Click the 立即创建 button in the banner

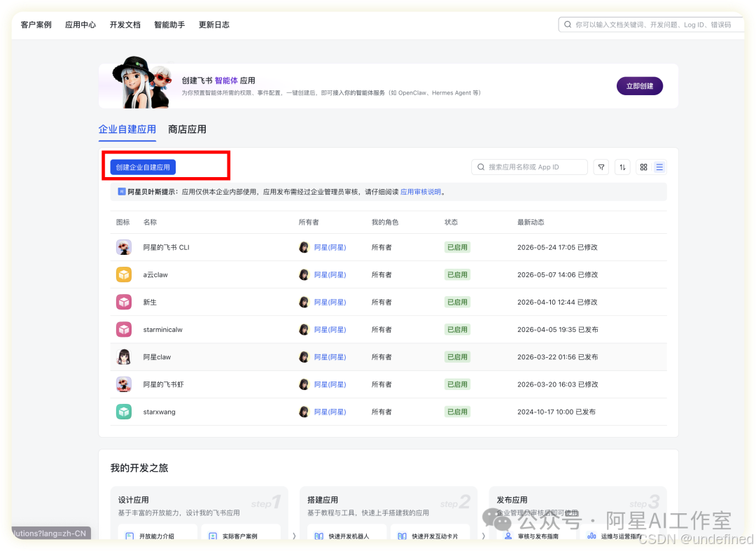click(639, 86)
